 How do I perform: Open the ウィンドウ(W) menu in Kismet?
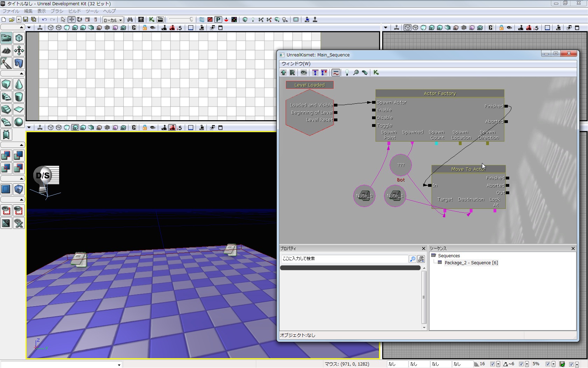(296, 63)
